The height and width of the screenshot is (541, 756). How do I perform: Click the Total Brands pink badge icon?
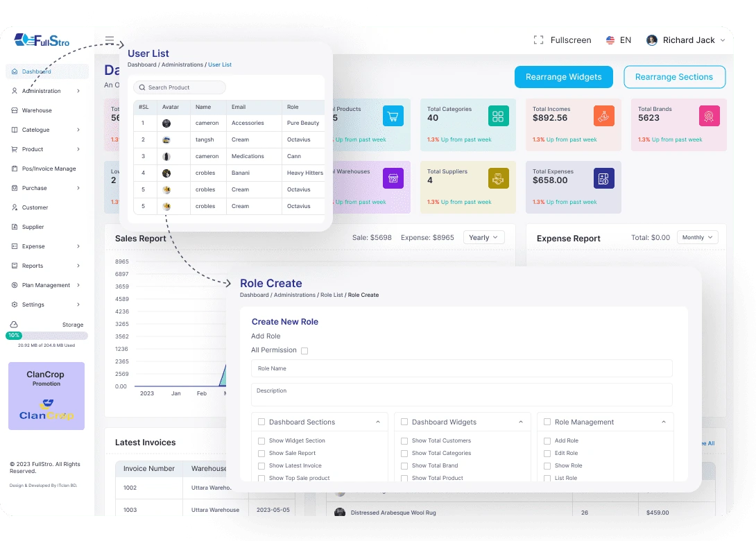709,116
